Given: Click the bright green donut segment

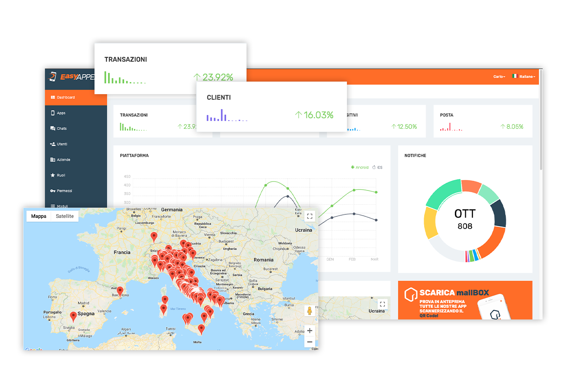Looking at the screenshot, I should [443, 193].
